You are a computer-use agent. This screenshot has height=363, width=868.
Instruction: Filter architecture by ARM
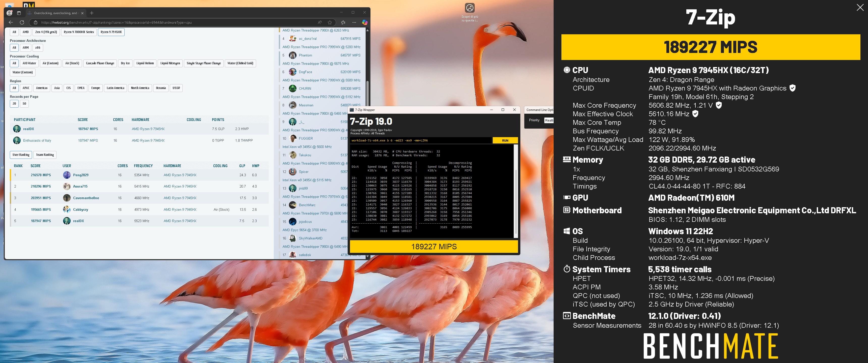25,47
